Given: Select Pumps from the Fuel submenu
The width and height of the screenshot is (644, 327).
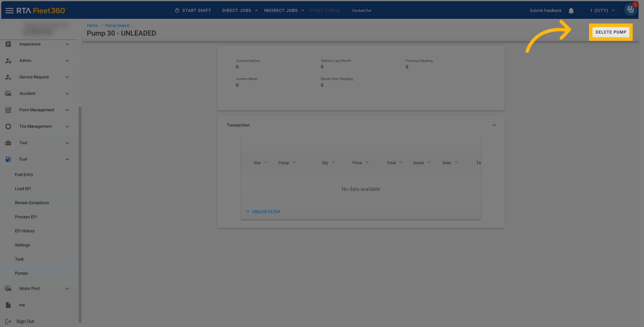Looking at the screenshot, I should 21,273.
